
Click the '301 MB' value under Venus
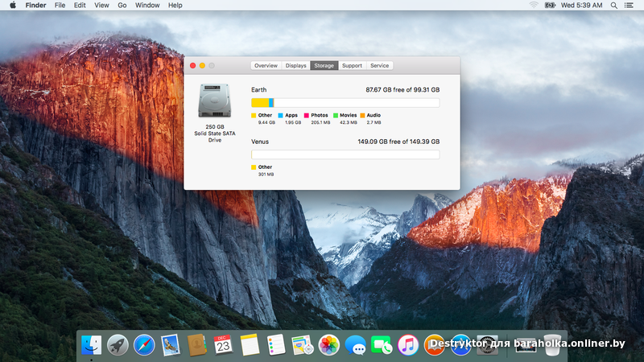pyautogui.click(x=266, y=174)
